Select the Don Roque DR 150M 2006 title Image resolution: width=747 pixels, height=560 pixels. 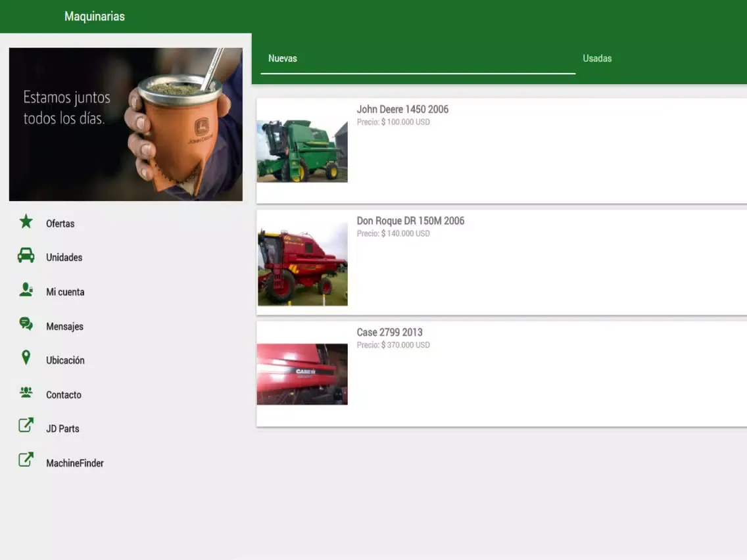pos(411,221)
